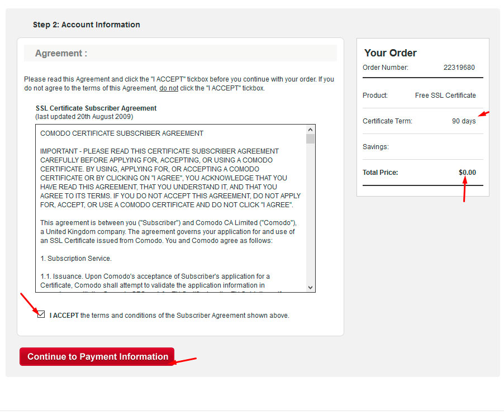Viewport: 504px width, 420px height.
Task: Click '1. Subscription Service.' line in agreement
Action: 76,259
